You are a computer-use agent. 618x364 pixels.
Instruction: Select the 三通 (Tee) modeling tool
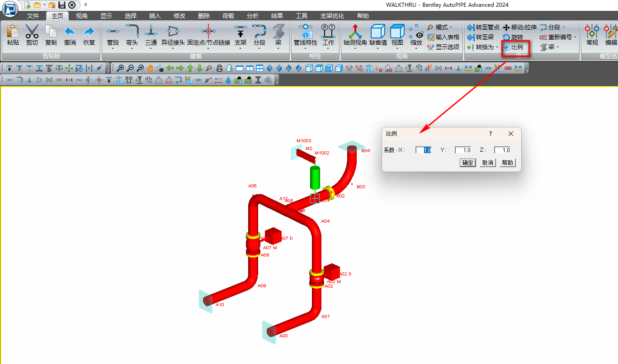point(151,32)
